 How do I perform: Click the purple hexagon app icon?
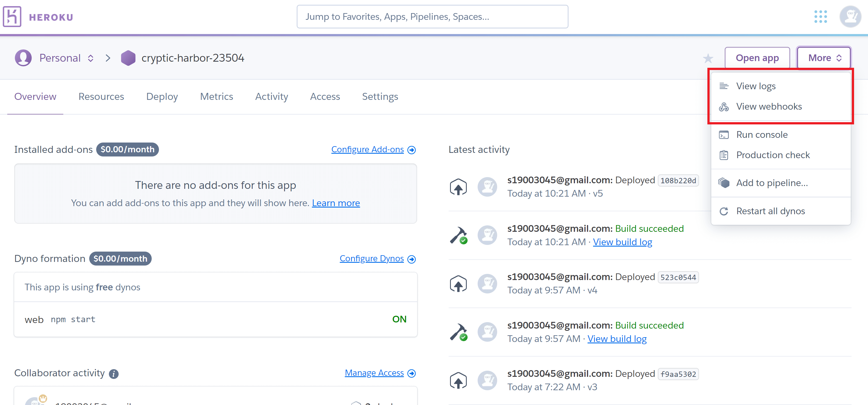pyautogui.click(x=128, y=58)
